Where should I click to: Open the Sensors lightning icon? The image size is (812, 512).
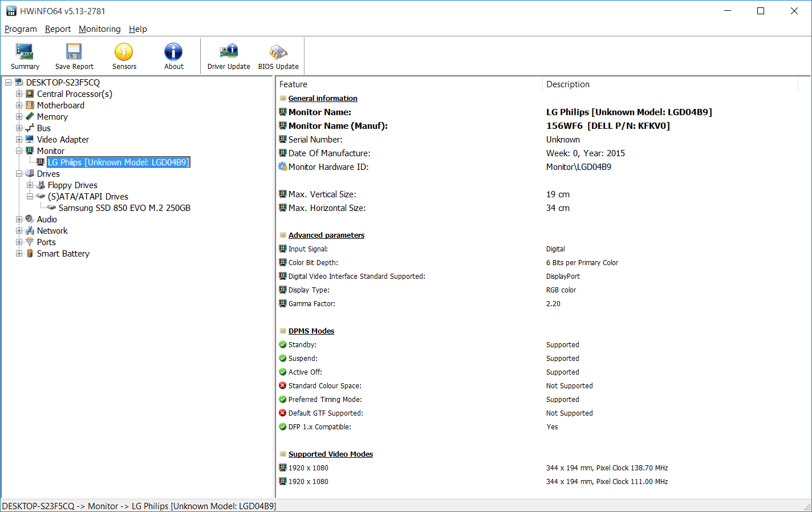[124, 52]
